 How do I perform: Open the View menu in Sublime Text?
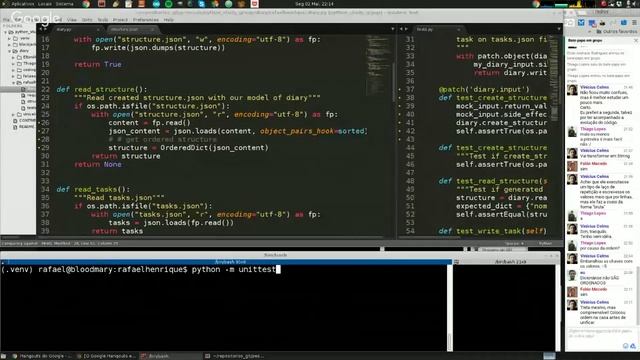72,20
